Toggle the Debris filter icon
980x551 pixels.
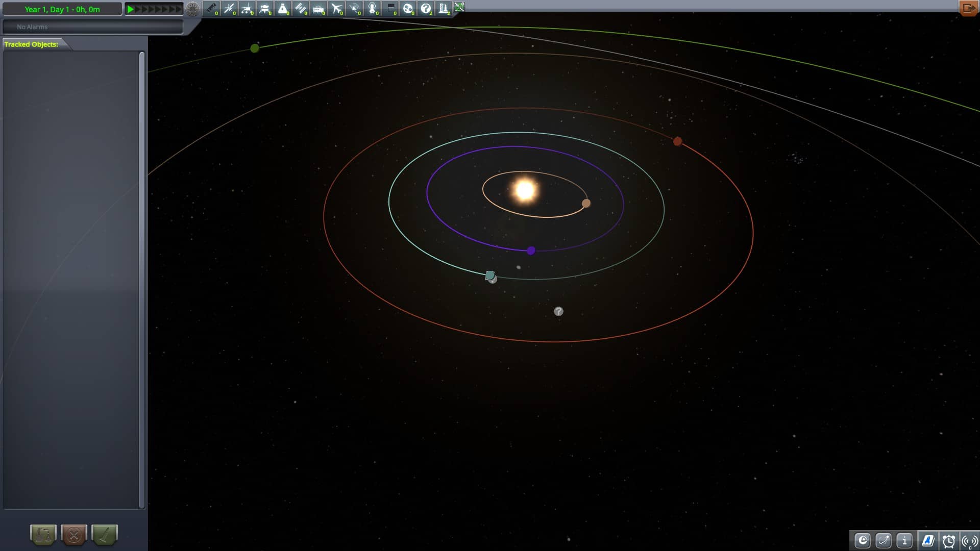point(211,9)
